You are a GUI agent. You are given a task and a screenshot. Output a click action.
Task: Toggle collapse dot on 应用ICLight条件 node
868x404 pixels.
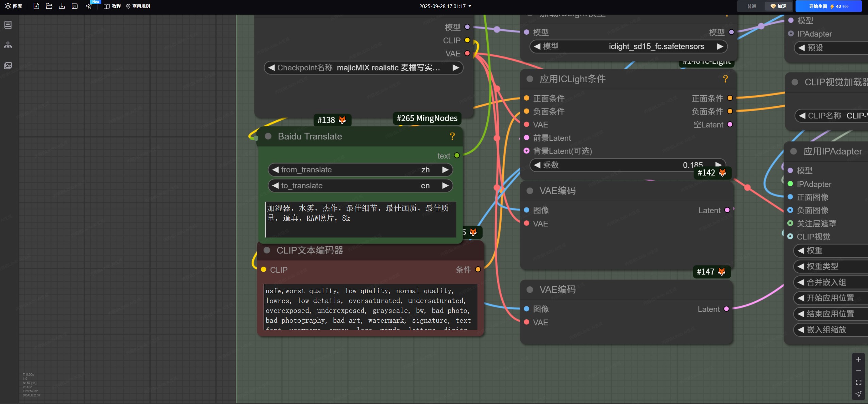click(x=530, y=79)
